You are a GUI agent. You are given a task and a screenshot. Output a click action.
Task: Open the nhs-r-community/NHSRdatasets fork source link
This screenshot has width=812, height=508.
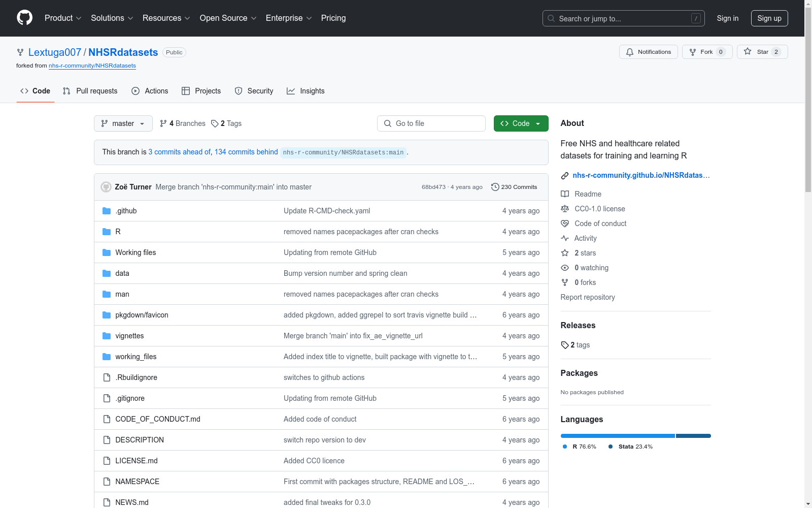pyautogui.click(x=92, y=66)
